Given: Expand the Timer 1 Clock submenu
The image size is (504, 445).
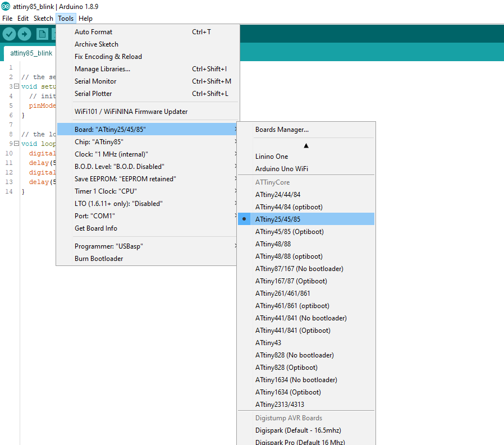Looking at the screenshot, I should [147, 191].
